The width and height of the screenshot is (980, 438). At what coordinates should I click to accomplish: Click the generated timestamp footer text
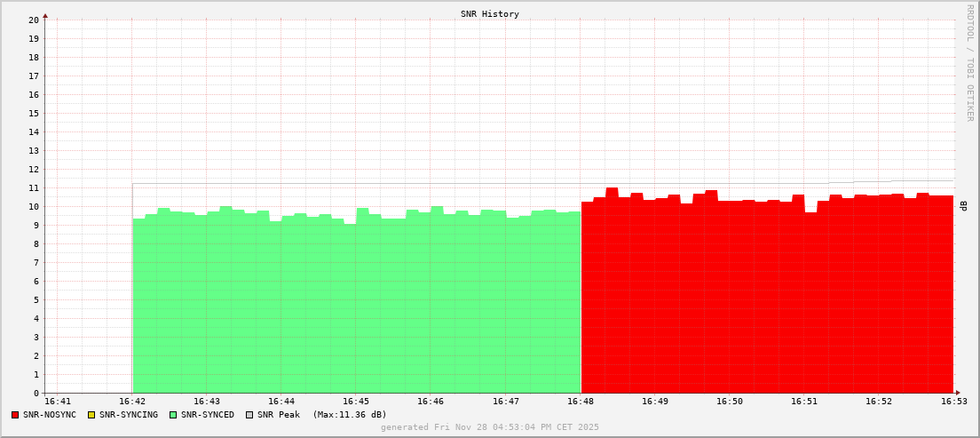click(490, 427)
